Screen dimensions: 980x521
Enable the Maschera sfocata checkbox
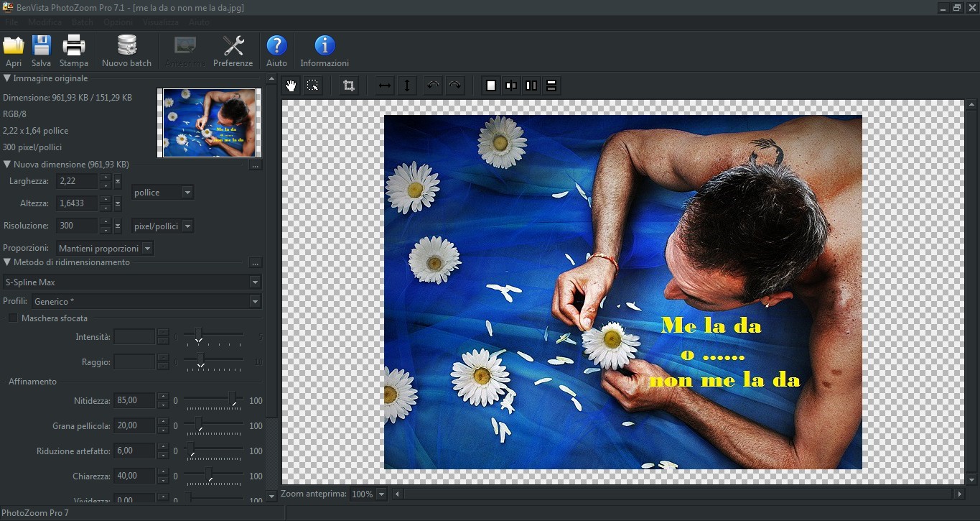[13, 318]
